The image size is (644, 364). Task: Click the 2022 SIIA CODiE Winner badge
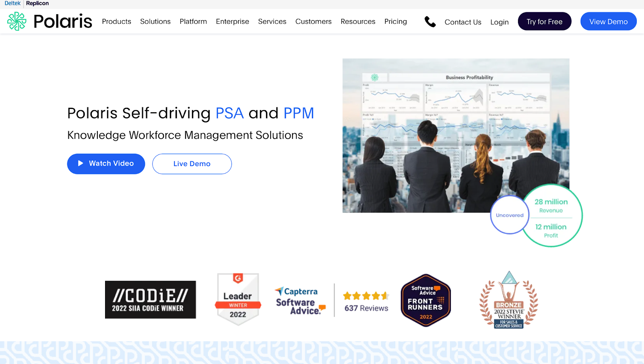[x=150, y=299]
